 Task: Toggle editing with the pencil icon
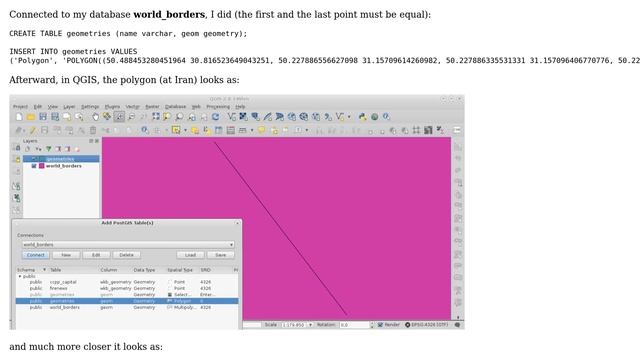(32, 130)
